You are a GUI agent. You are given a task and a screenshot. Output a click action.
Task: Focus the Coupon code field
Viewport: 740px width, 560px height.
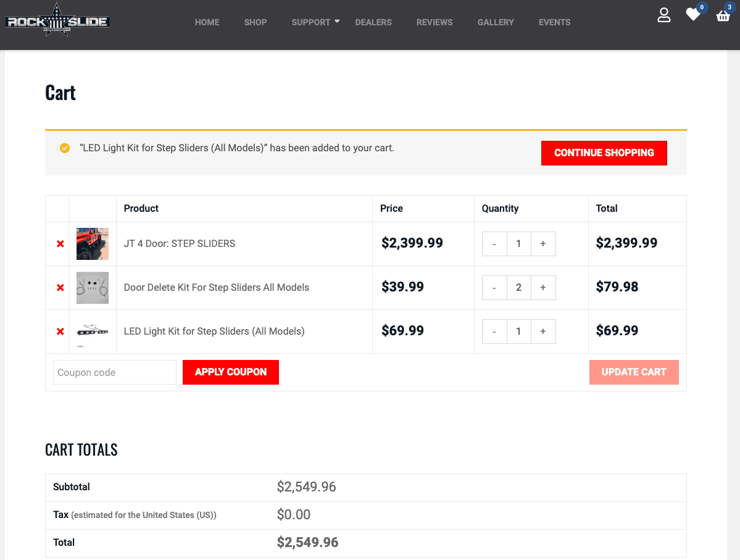(x=115, y=372)
